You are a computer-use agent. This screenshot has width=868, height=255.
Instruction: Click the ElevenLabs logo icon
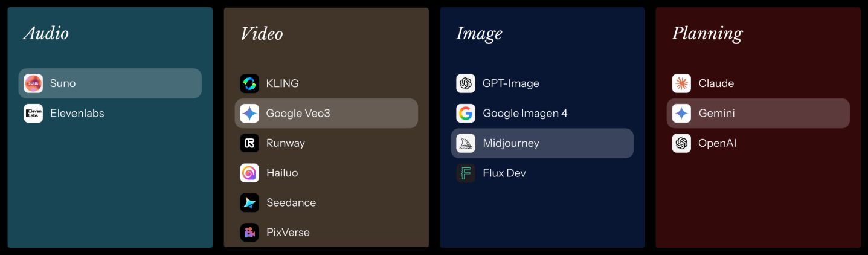click(x=33, y=113)
